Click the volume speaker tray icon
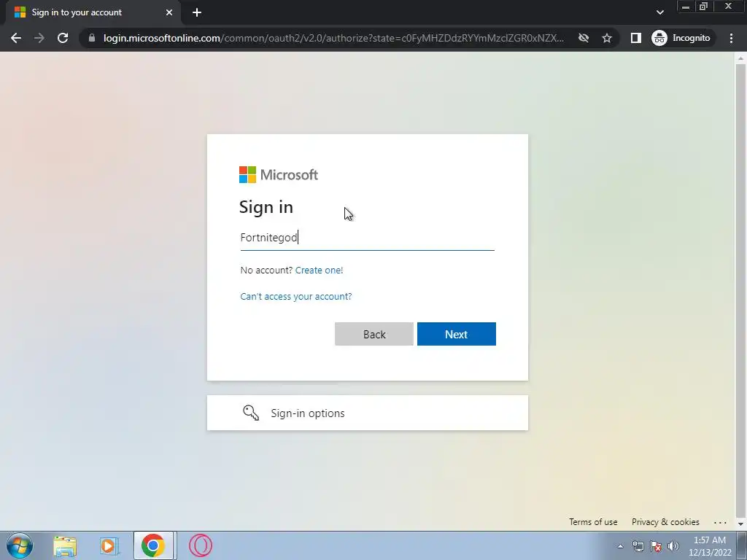 (673, 546)
